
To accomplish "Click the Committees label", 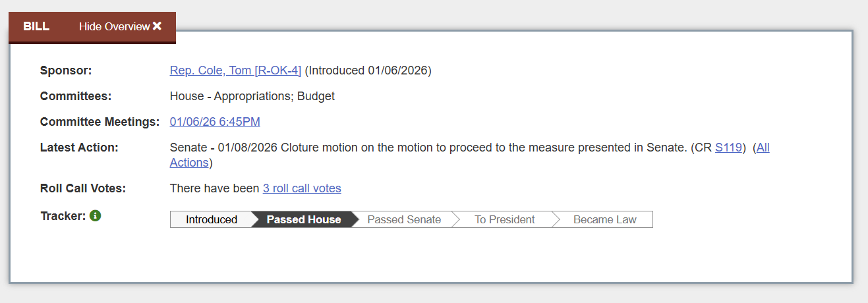I will (x=76, y=96).
